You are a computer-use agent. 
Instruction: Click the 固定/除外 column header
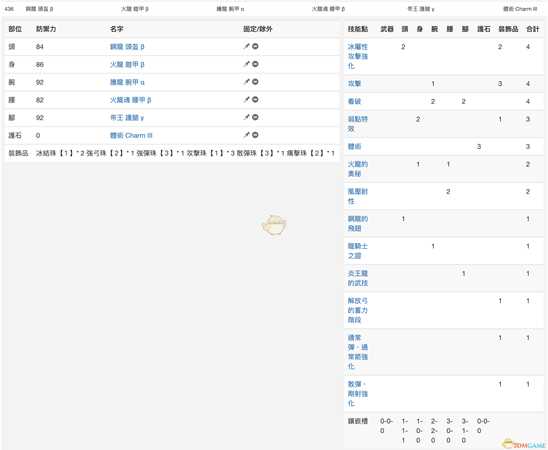(258, 29)
